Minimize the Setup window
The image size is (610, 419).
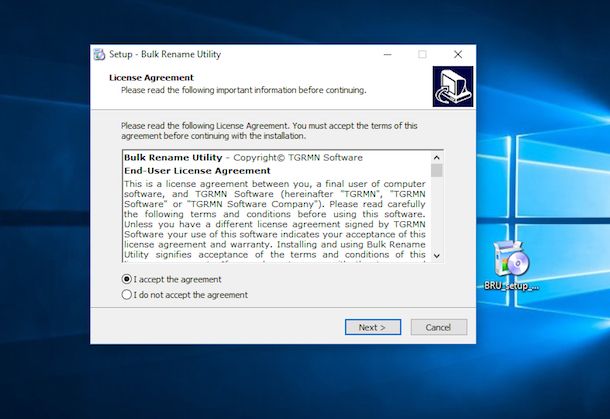coord(387,54)
